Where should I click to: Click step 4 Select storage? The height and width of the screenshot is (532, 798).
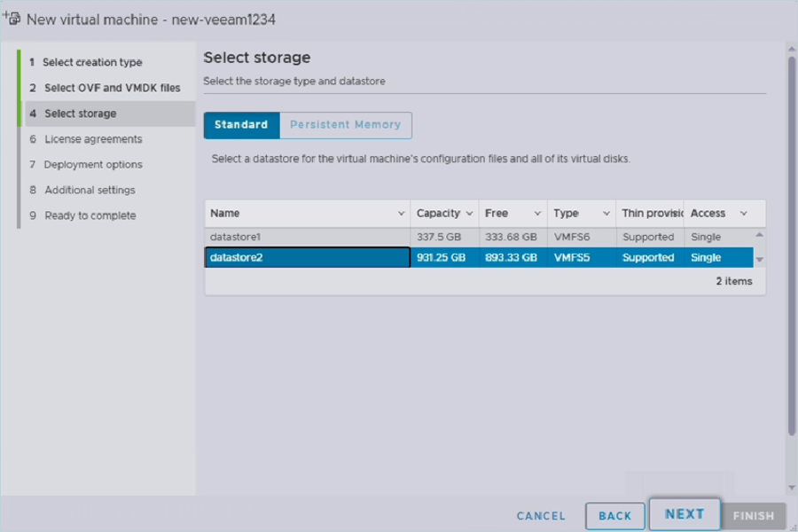(x=80, y=113)
